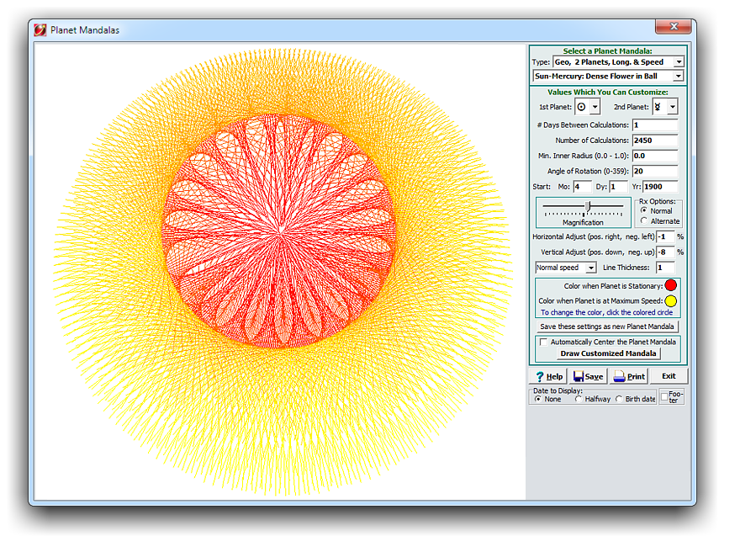
Task: Expand the mandala Type dropdown
Action: coord(679,61)
